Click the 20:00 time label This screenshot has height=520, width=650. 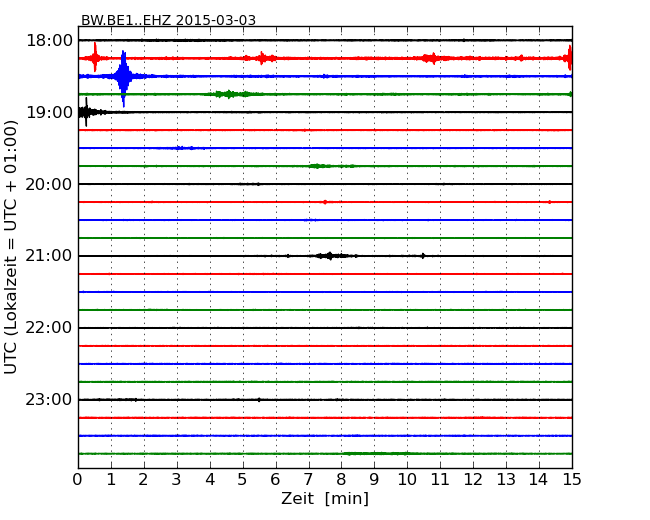49,184
